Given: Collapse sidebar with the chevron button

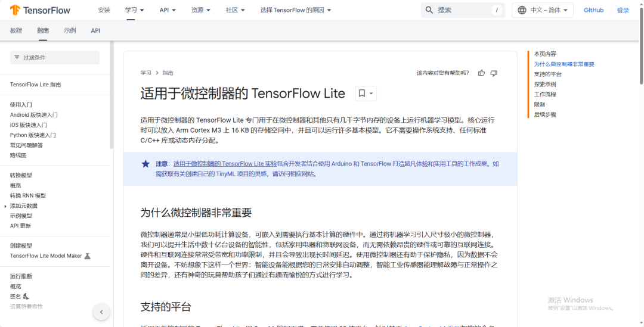Looking at the screenshot, I should click(x=101, y=312).
